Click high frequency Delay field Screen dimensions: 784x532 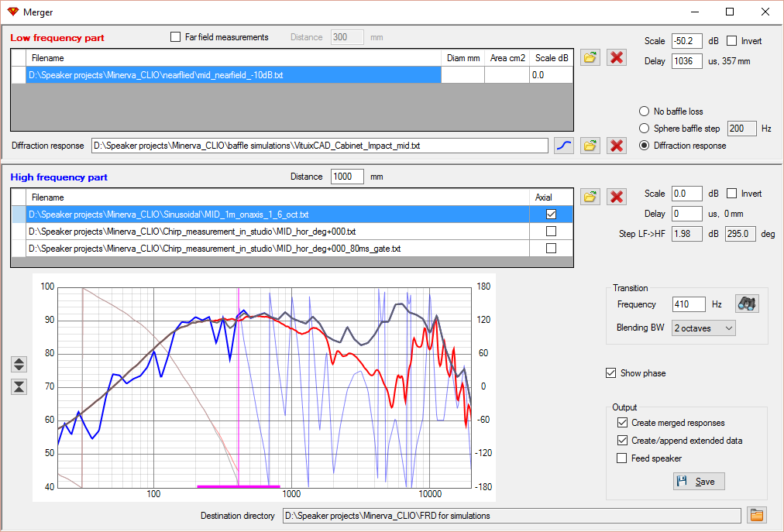tap(686, 214)
